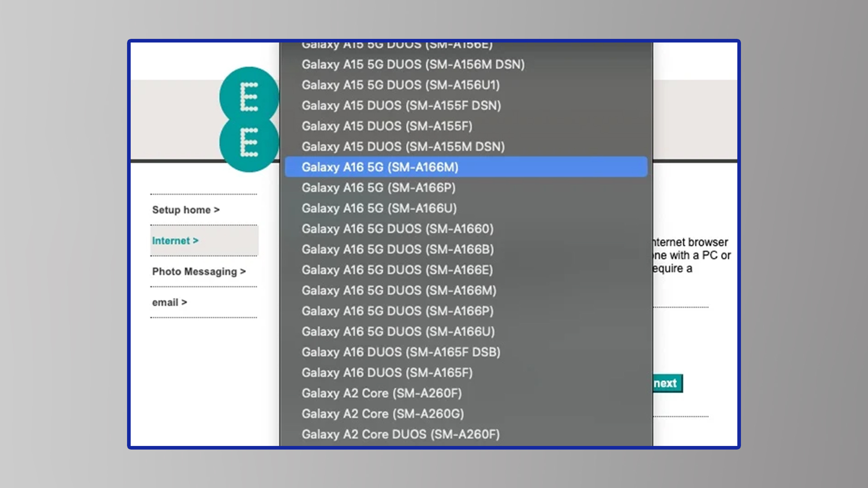The image size is (868, 488).
Task: Choose Galaxy A16 5G (SM-A166U) option
Action: 466,208
